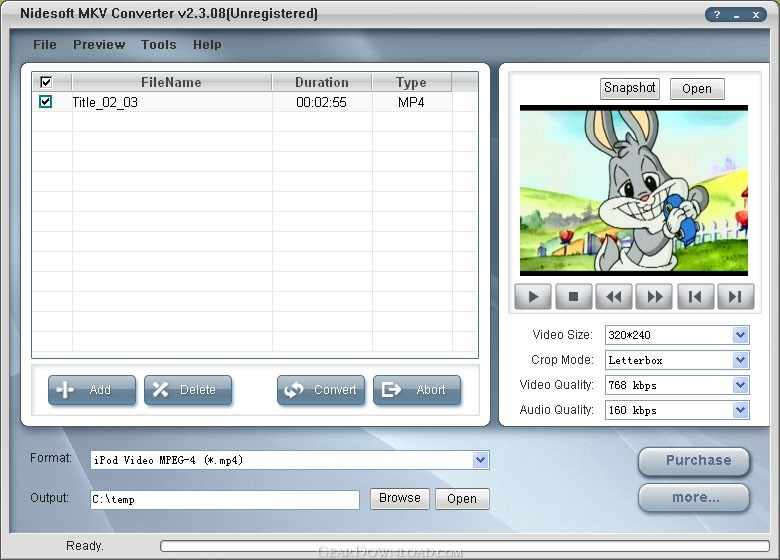This screenshot has height=560, width=780.
Task: Click the Play button under the preview
Action: (x=533, y=297)
